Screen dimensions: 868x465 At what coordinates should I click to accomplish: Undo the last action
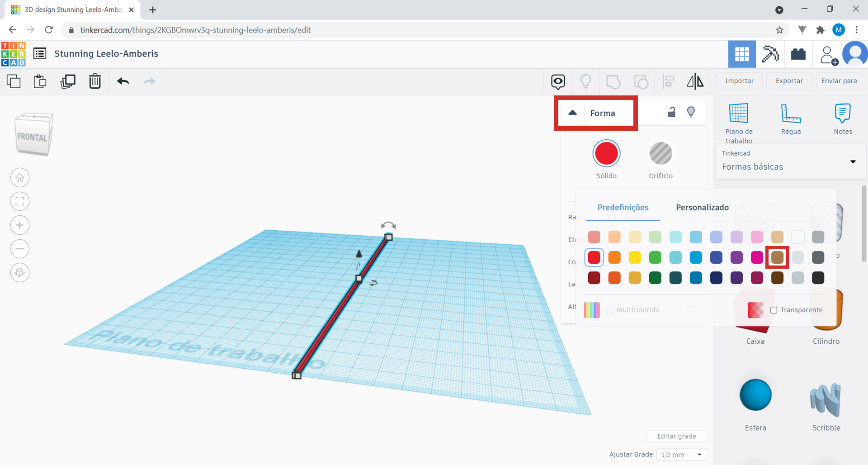[x=123, y=81]
